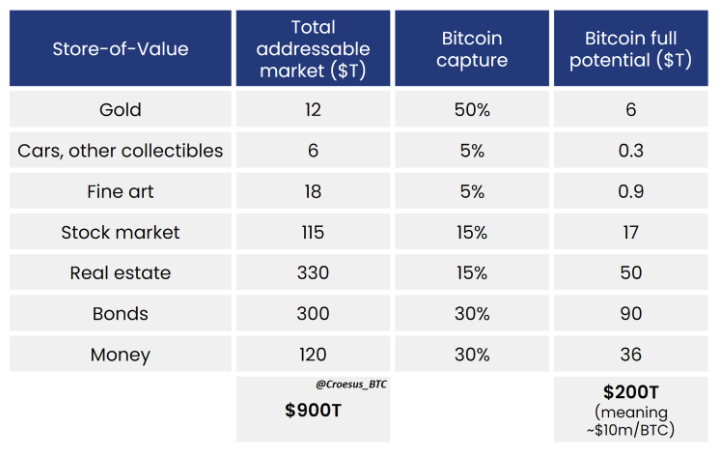The width and height of the screenshot is (719, 455).
Task: Click the 90 bonds potential value
Action: coord(631,313)
